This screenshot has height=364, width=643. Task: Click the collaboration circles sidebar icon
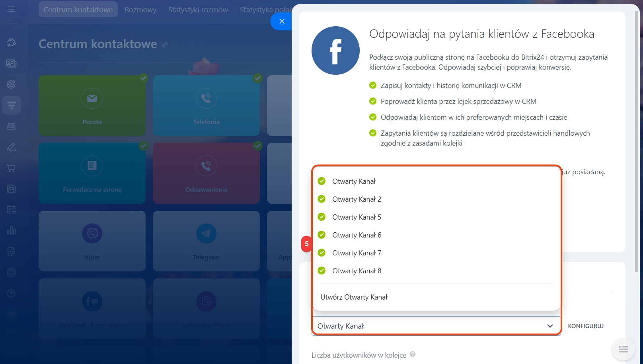point(11,42)
